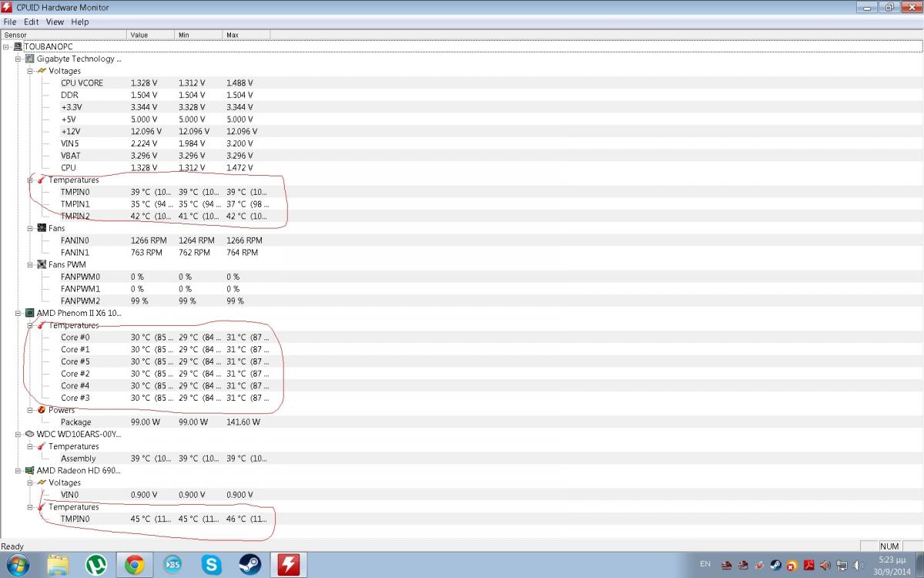Click the 763 RPM fan value
Image resolution: width=924 pixels, height=578 pixels.
[x=146, y=252]
